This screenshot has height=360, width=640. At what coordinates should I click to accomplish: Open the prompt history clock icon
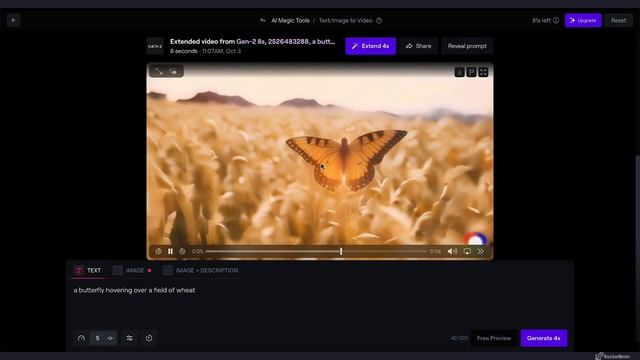(x=149, y=338)
